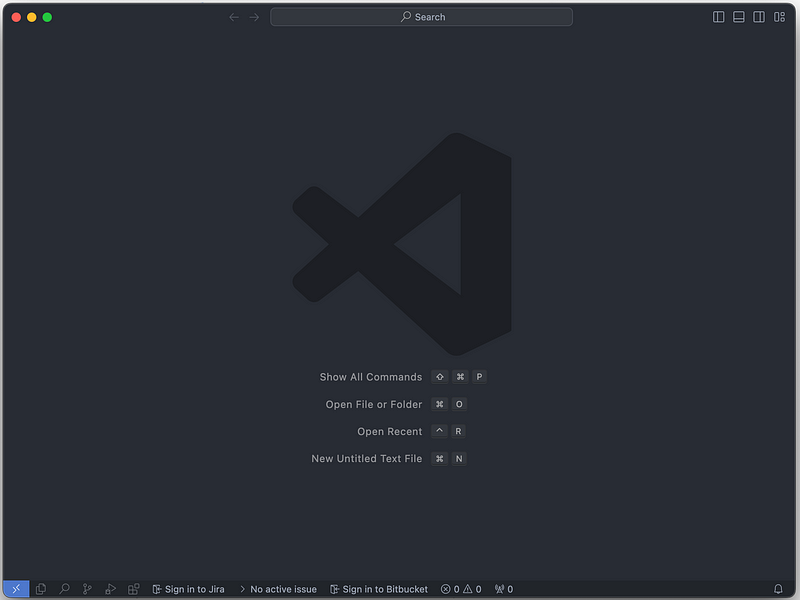Viewport: 800px width, 600px height.
Task: Click the ports forwarded indicator showing 0
Action: [x=504, y=589]
